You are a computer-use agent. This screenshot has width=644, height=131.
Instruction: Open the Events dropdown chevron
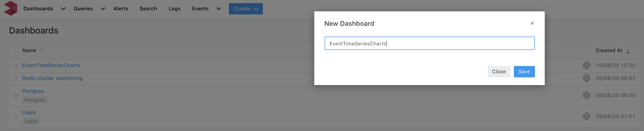pyautogui.click(x=219, y=9)
